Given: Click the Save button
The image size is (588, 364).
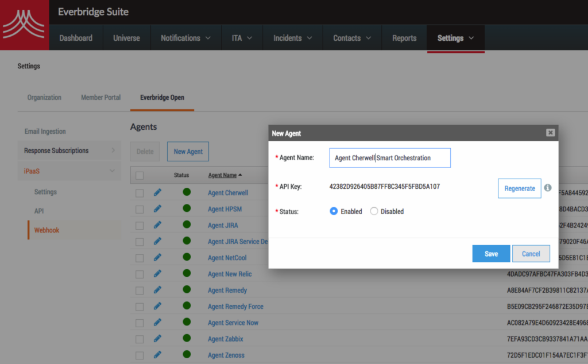Looking at the screenshot, I should point(491,254).
